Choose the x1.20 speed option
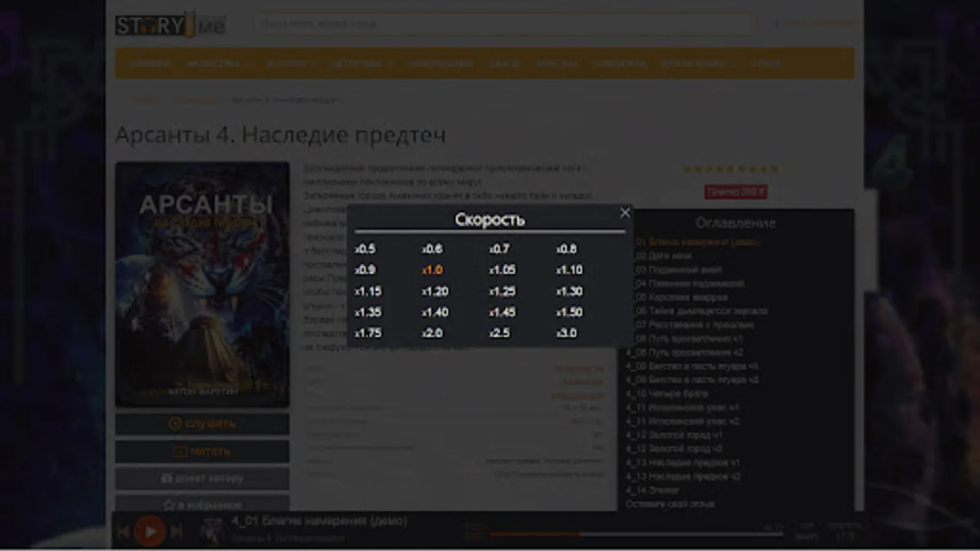The width and height of the screenshot is (980, 551). pos(435,291)
